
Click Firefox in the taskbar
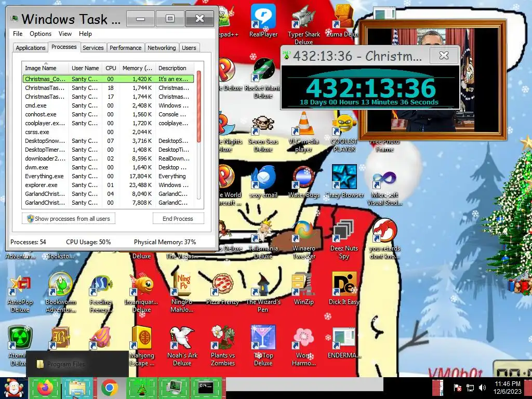pos(46,388)
